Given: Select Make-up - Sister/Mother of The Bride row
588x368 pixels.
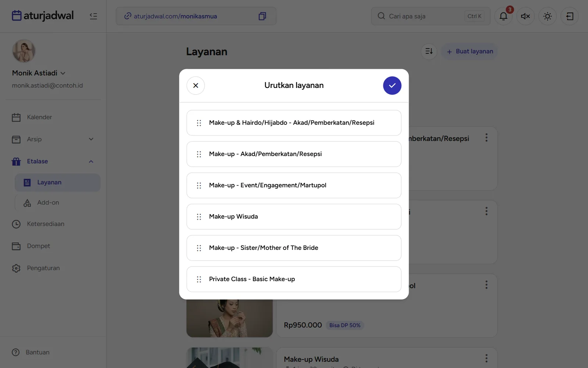Looking at the screenshot, I should [x=294, y=248].
